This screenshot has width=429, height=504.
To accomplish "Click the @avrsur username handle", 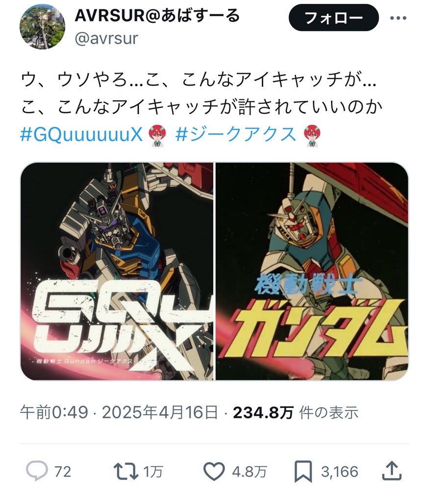I will pos(106,39).
